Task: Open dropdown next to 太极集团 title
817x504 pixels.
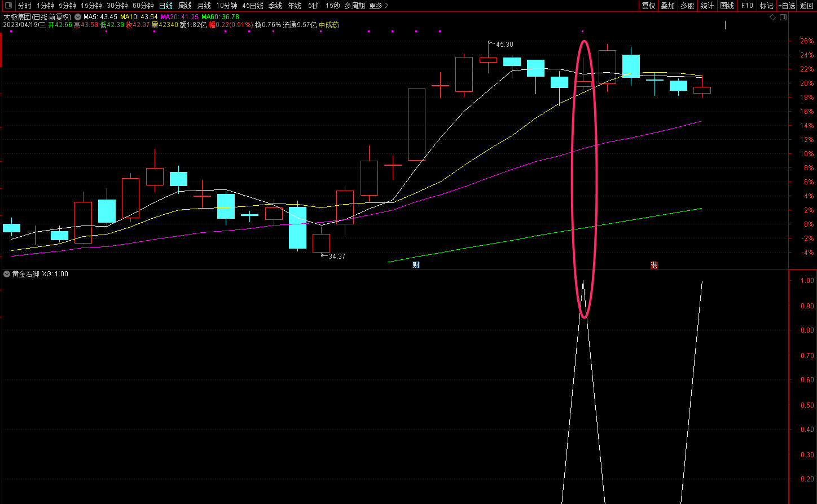Action: coord(78,17)
